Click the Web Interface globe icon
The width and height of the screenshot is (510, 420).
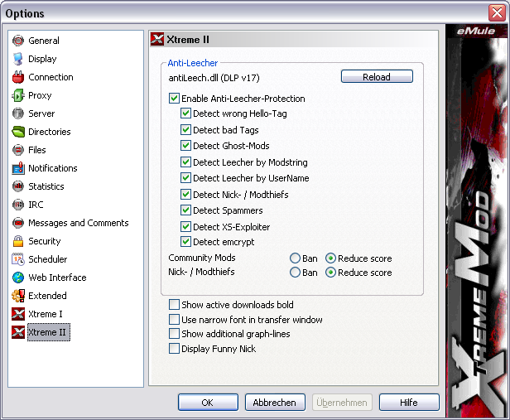[18, 278]
